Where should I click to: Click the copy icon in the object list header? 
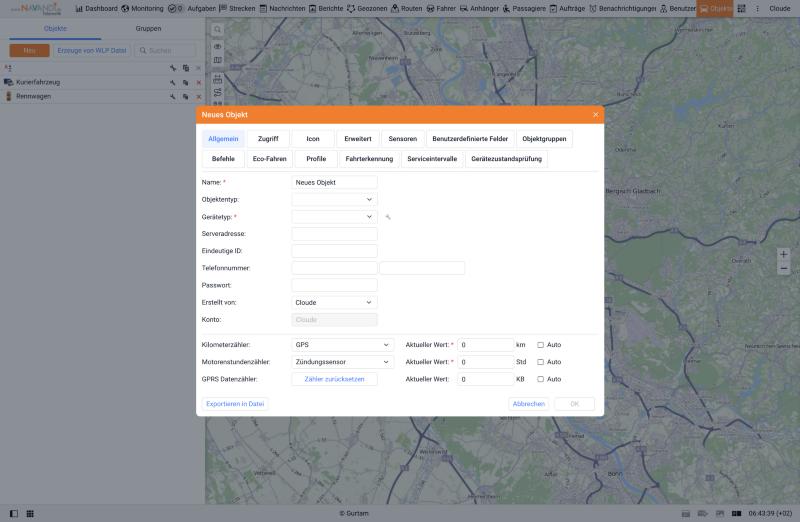[x=186, y=68]
